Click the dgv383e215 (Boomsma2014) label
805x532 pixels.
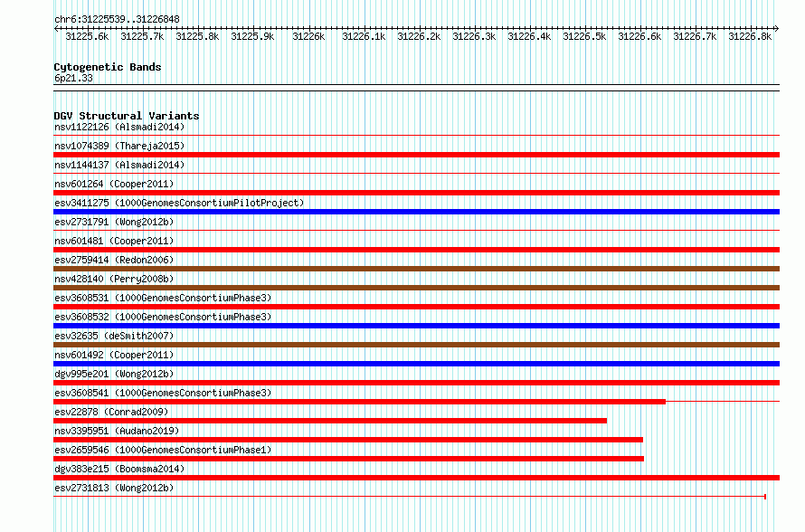tap(119, 469)
